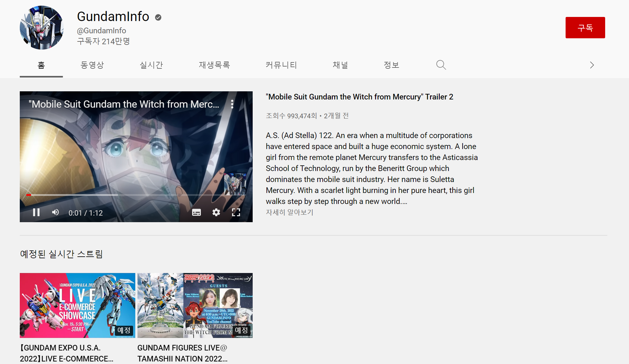Open video player settings gear
The height and width of the screenshot is (364, 629).
click(x=216, y=212)
